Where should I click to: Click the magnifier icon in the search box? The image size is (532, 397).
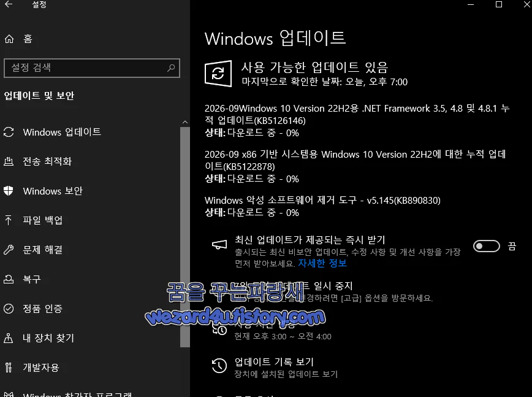tap(171, 68)
